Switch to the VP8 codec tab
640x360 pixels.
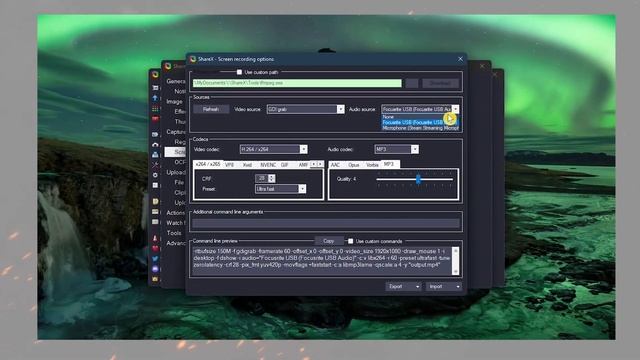pos(229,165)
